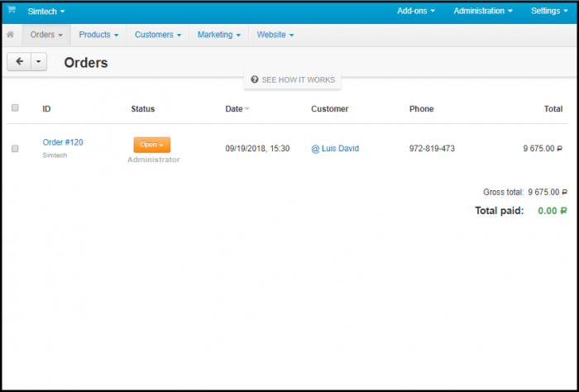
Task: Click the Orders page heading
Action: point(86,63)
